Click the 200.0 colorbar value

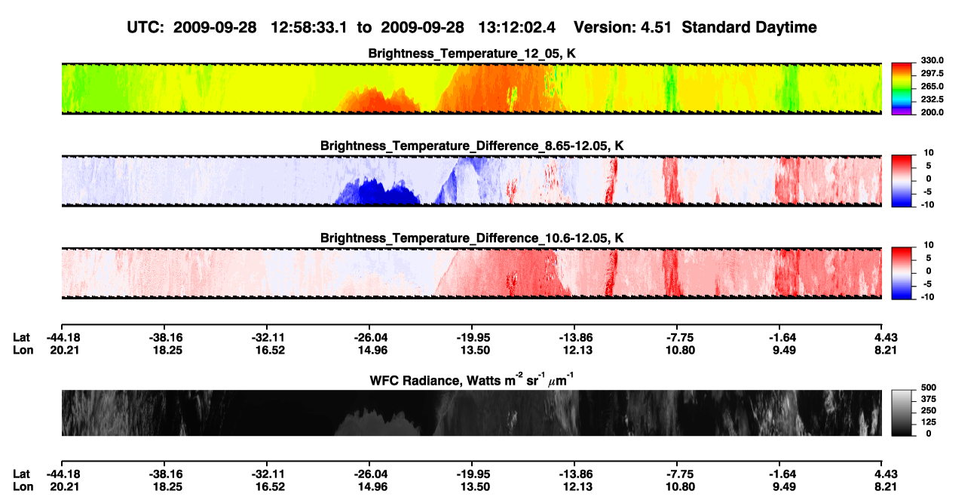[933, 112]
